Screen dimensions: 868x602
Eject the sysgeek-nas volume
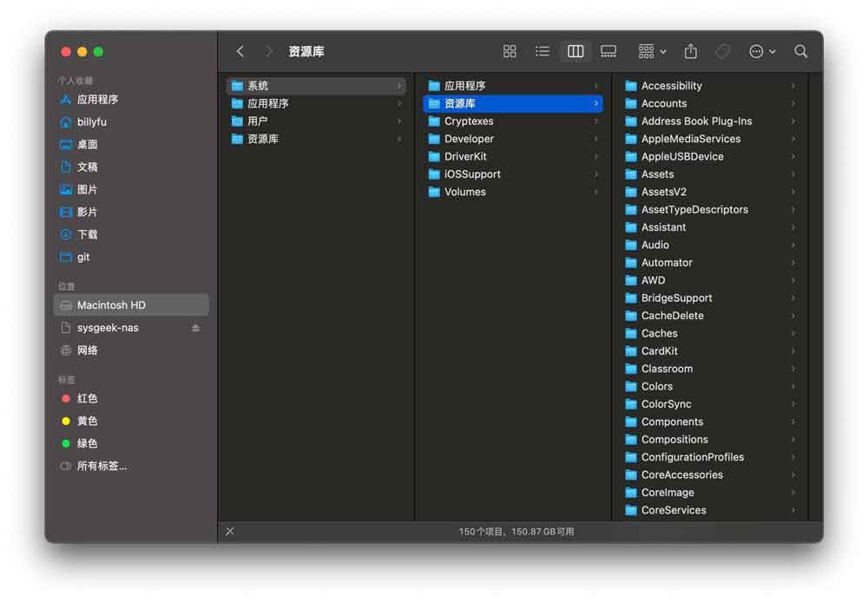point(195,328)
